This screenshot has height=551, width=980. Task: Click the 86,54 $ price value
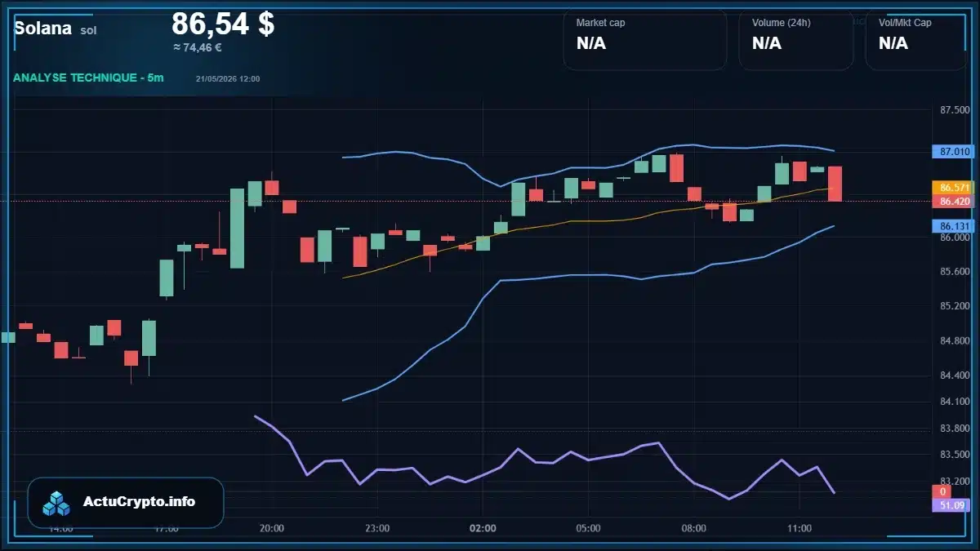point(223,24)
